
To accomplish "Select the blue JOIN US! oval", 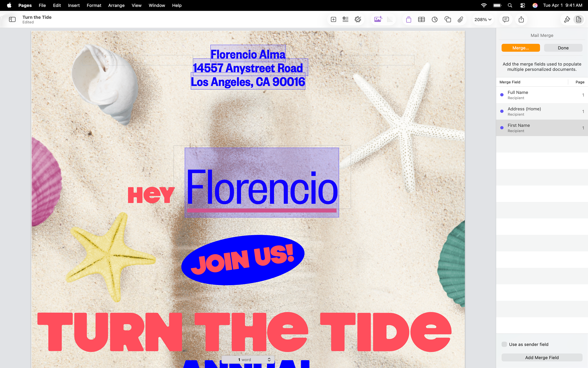I will pyautogui.click(x=243, y=260).
